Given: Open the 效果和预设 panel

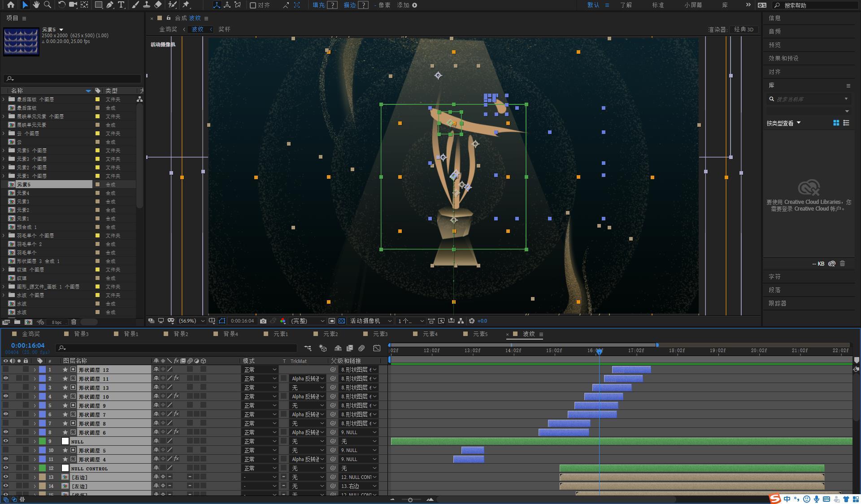Looking at the screenshot, I should pos(783,58).
